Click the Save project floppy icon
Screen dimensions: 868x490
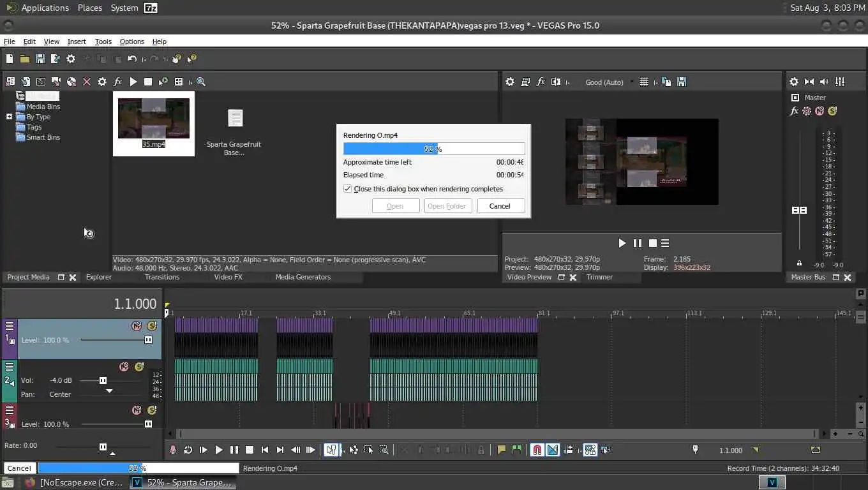pyautogui.click(x=40, y=59)
